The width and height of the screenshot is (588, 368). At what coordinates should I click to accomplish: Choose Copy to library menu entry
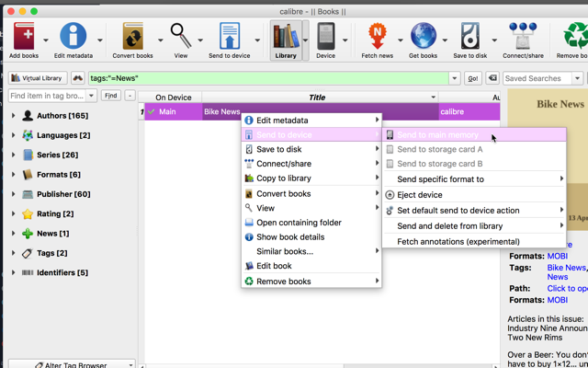coord(311,178)
